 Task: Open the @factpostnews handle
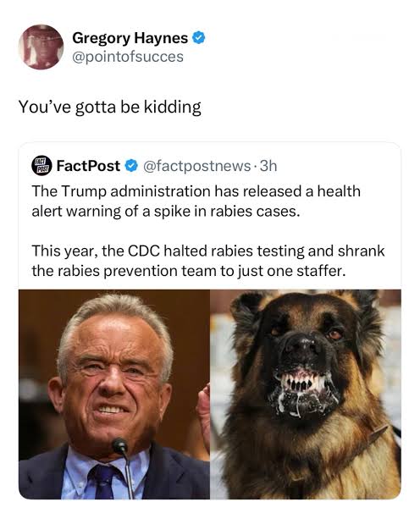[196, 166]
